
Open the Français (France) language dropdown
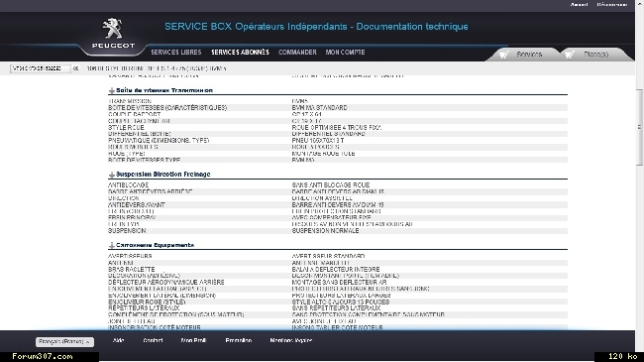coord(64,342)
